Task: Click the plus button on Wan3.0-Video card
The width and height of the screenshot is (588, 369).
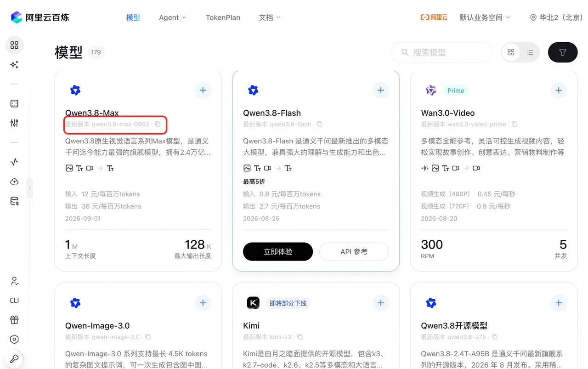Action: point(559,90)
